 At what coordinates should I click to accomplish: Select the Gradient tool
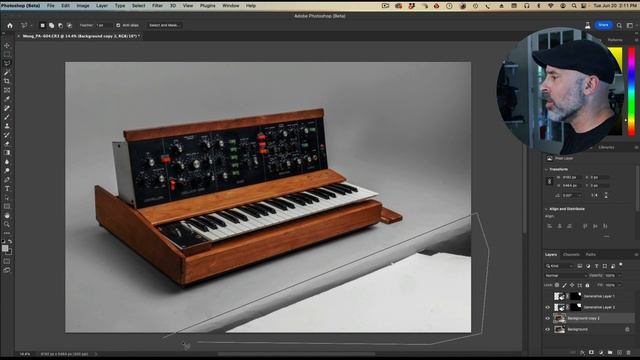tap(7, 153)
